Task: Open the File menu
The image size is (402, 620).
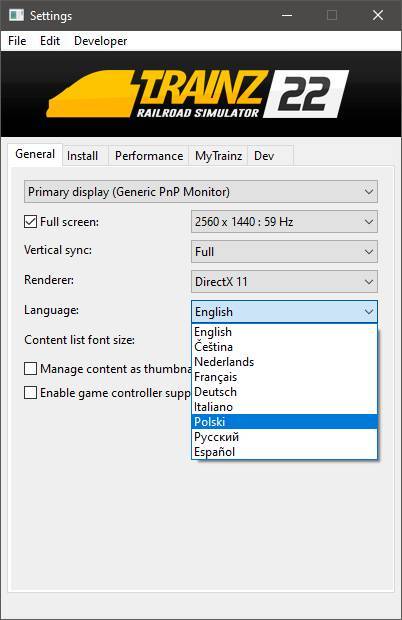Action: pyautogui.click(x=17, y=41)
